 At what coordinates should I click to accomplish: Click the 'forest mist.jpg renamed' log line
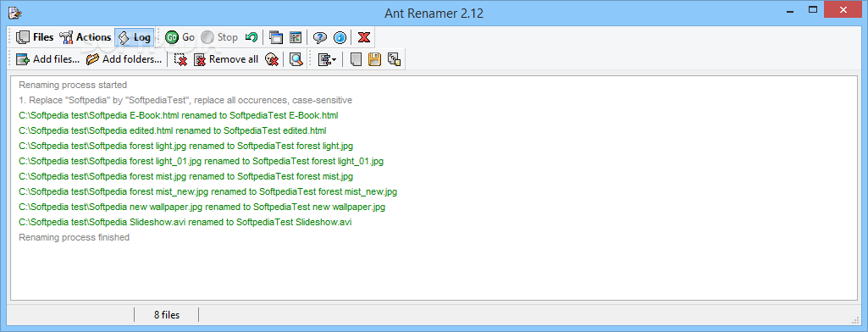coord(185,176)
